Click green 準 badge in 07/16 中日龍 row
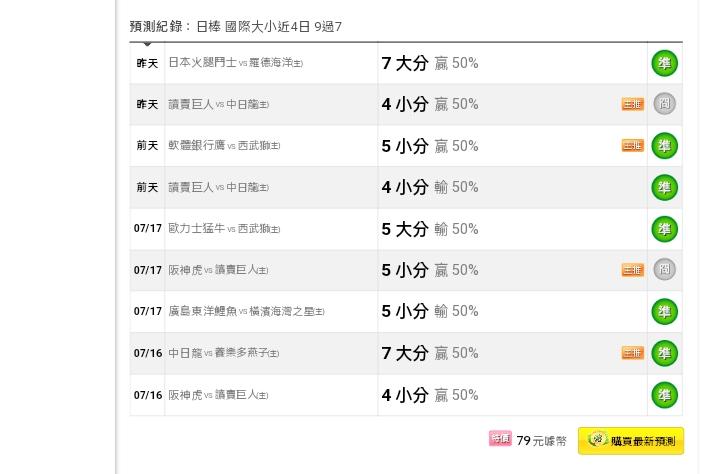The width and height of the screenshot is (720, 474). 664,353
